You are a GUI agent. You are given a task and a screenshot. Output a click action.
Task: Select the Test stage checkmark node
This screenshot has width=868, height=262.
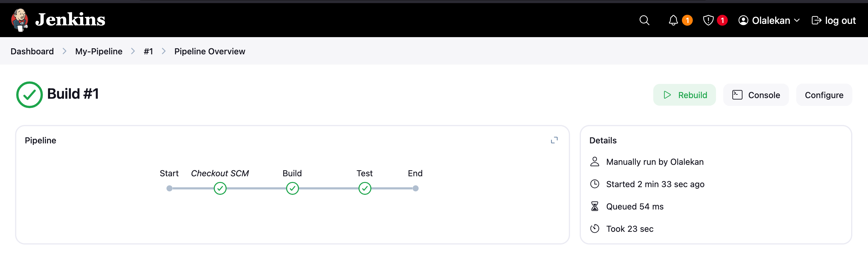coord(365,188)
